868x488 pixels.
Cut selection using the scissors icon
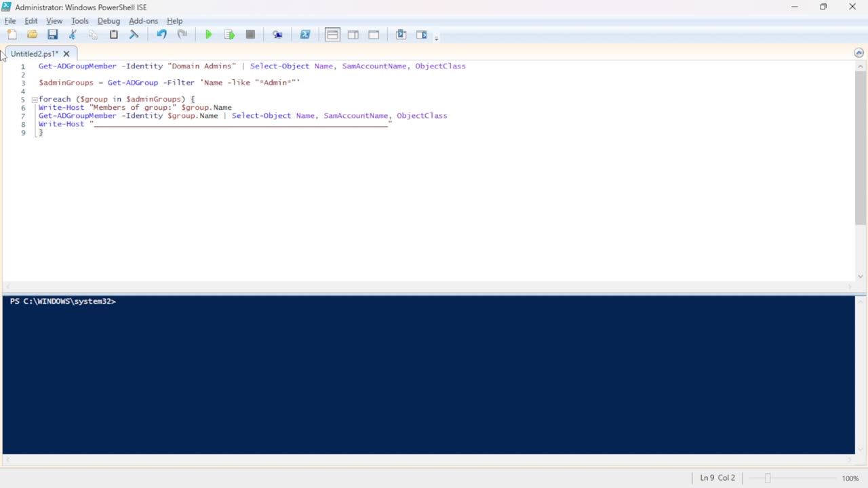pyautogui.click(x=73, y=35)
